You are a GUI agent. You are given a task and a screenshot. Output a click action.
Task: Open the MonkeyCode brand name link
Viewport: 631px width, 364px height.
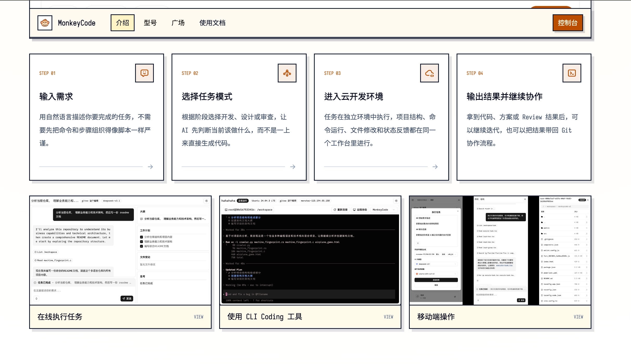pos(77,23)
